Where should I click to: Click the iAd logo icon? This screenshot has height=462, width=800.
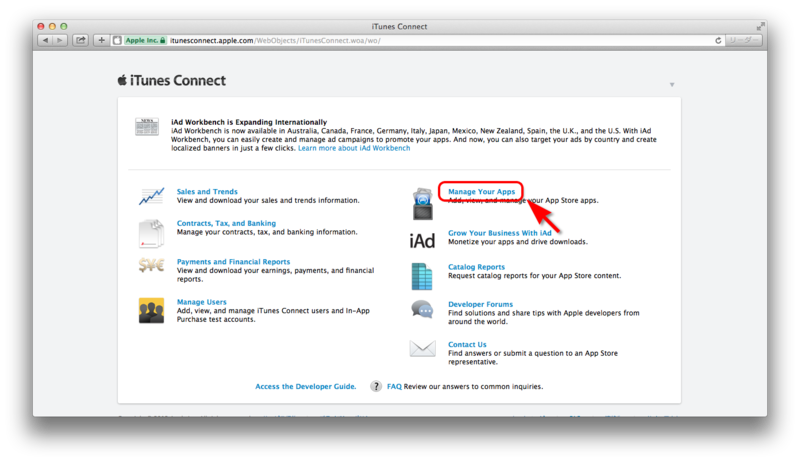[422, 241]
